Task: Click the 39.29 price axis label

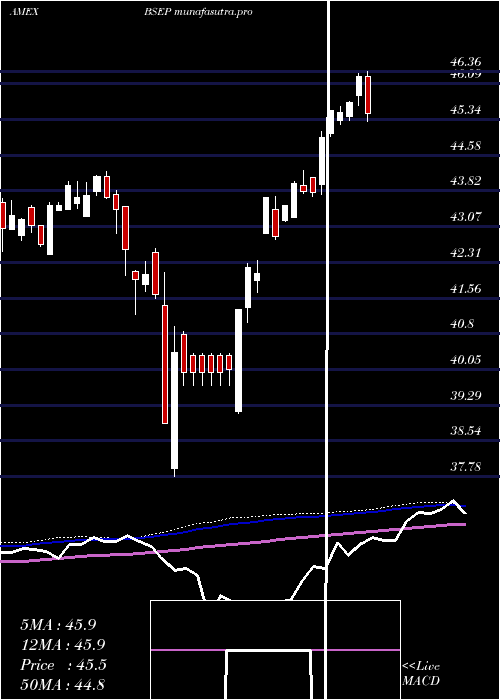Action: [x=465, y=395]
